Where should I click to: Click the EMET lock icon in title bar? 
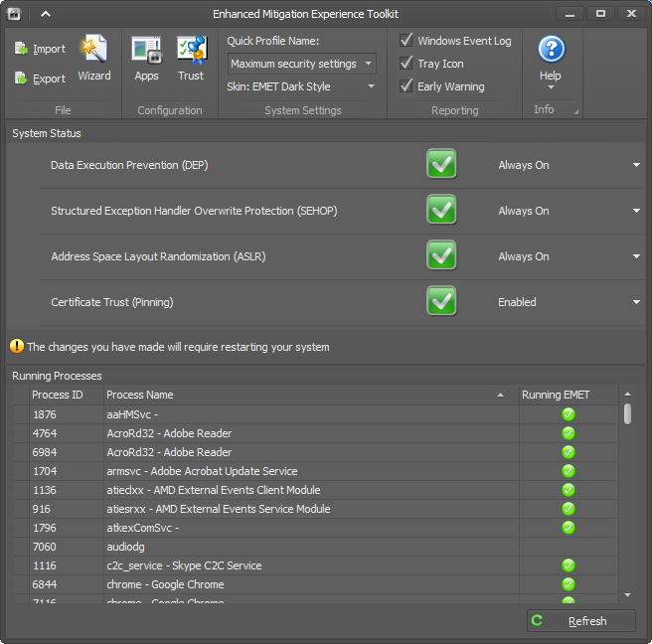[14, 14]
